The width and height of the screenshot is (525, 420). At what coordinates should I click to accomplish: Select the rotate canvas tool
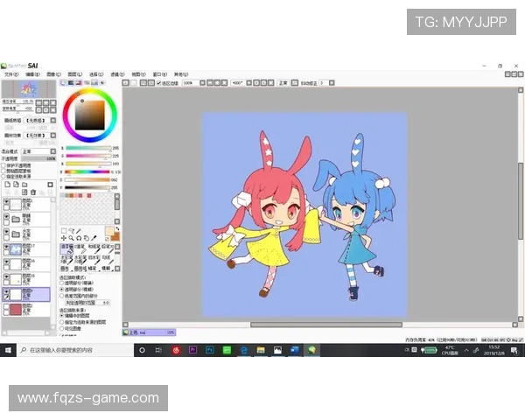coord(79,238)
